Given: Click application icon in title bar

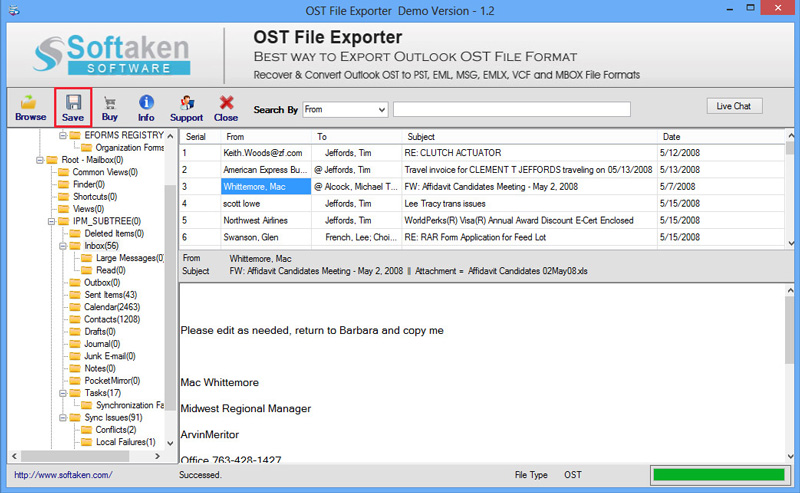Looking at the screenshot, I should click(14, 10).
